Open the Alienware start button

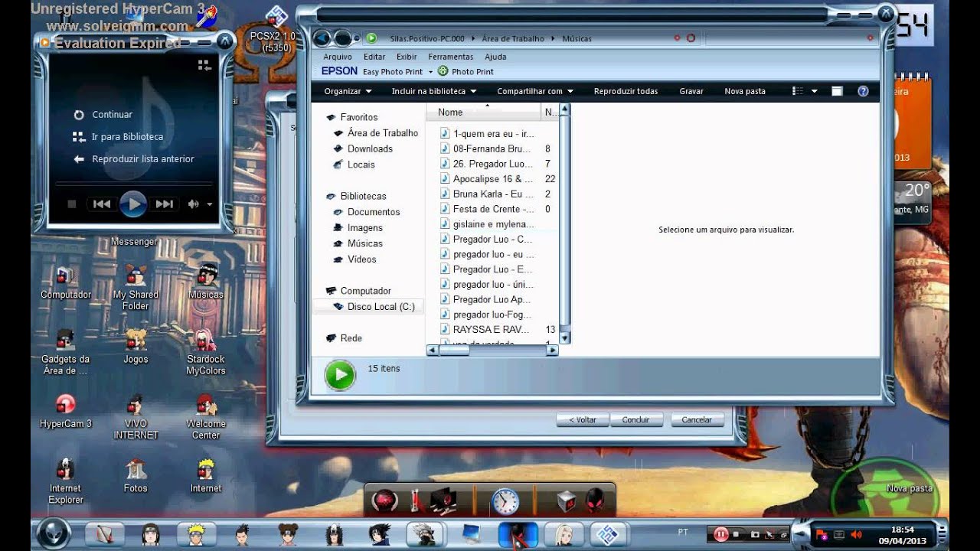[54, 533]
